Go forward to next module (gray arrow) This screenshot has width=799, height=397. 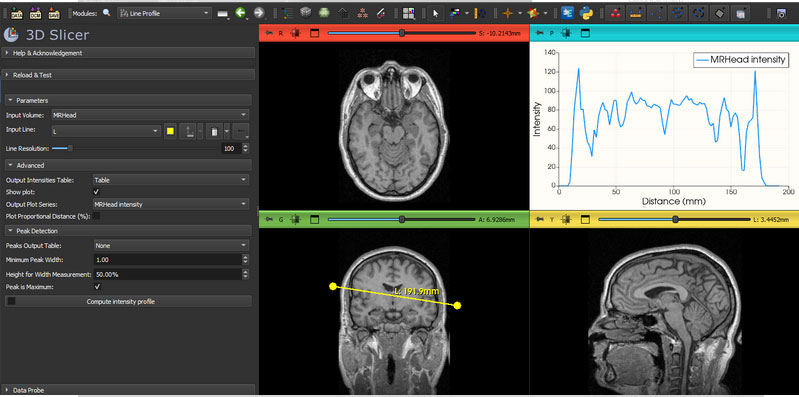[x=259, y=13]
